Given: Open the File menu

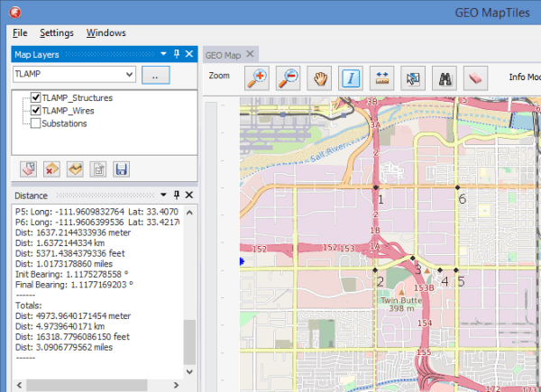Looking at the screenshot, I should (x=20, y=32).
